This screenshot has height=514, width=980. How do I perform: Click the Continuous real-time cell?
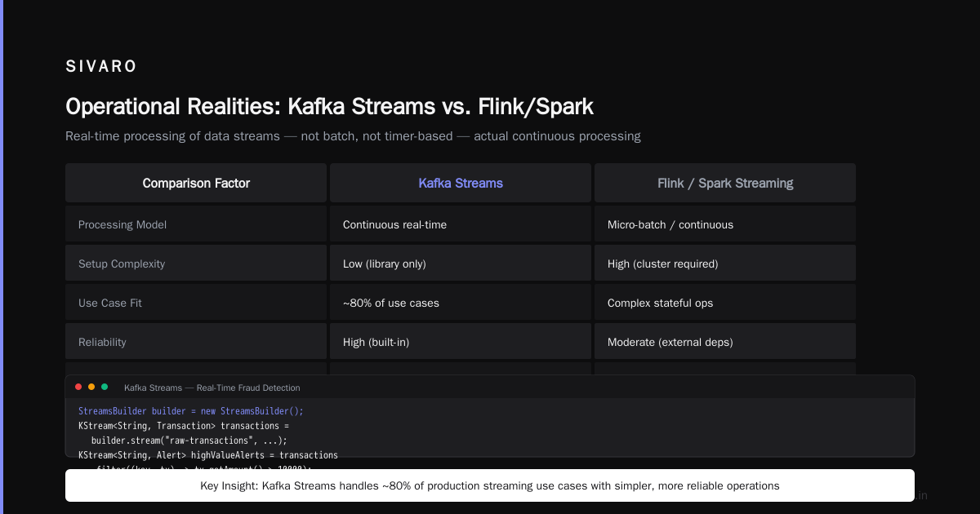coord(461,224)
